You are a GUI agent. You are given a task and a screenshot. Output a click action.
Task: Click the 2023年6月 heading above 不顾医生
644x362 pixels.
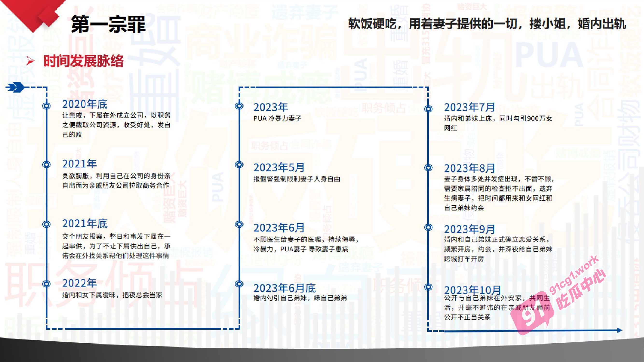[279, 228]
